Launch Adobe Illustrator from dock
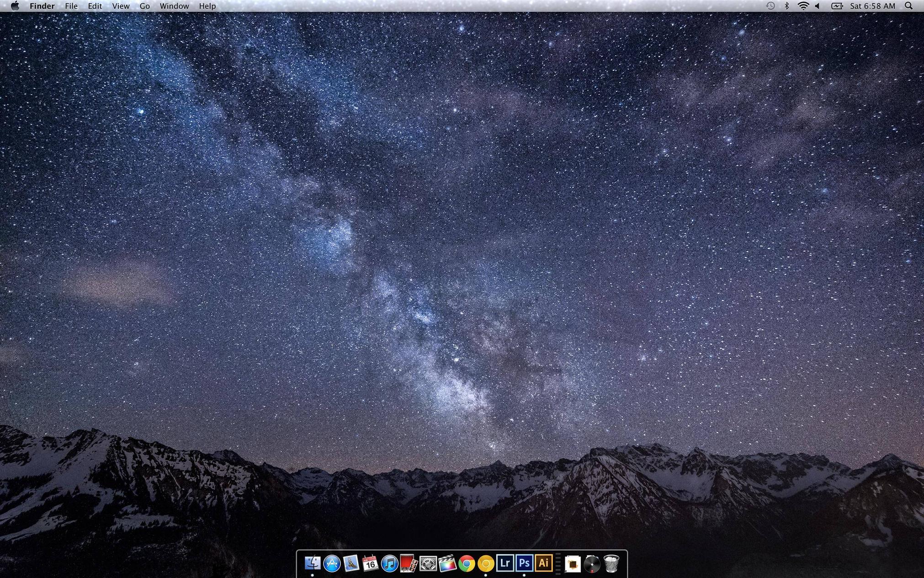 click(543, 563)
